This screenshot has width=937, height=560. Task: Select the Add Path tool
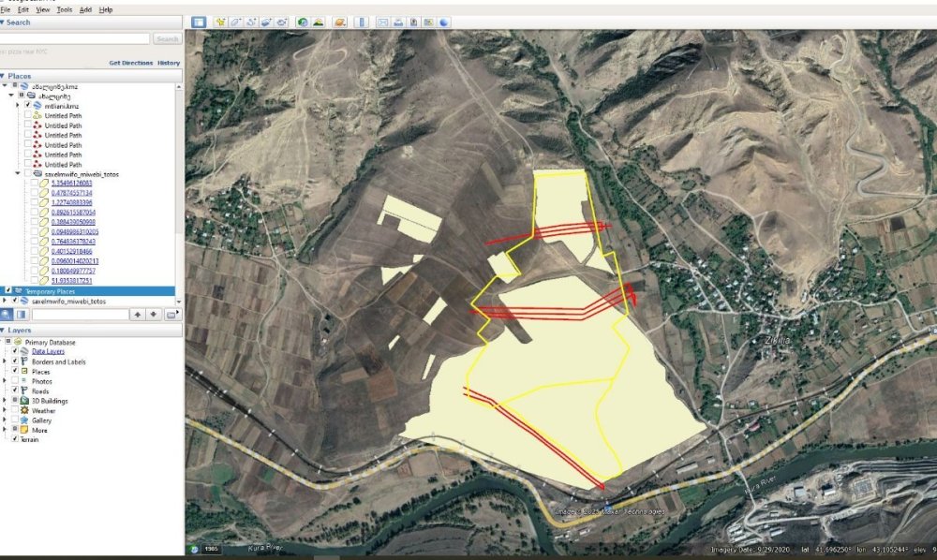[x=251, y=22]
